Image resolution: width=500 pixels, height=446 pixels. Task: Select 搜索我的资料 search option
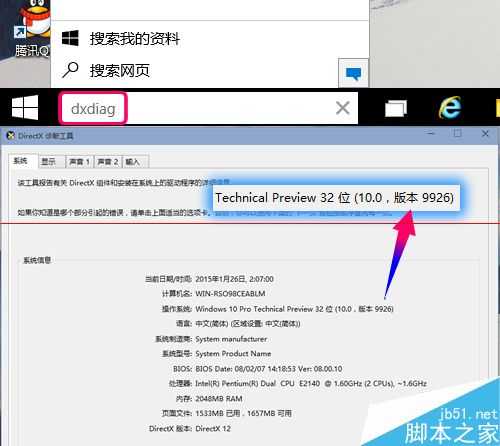click(134, 39)
